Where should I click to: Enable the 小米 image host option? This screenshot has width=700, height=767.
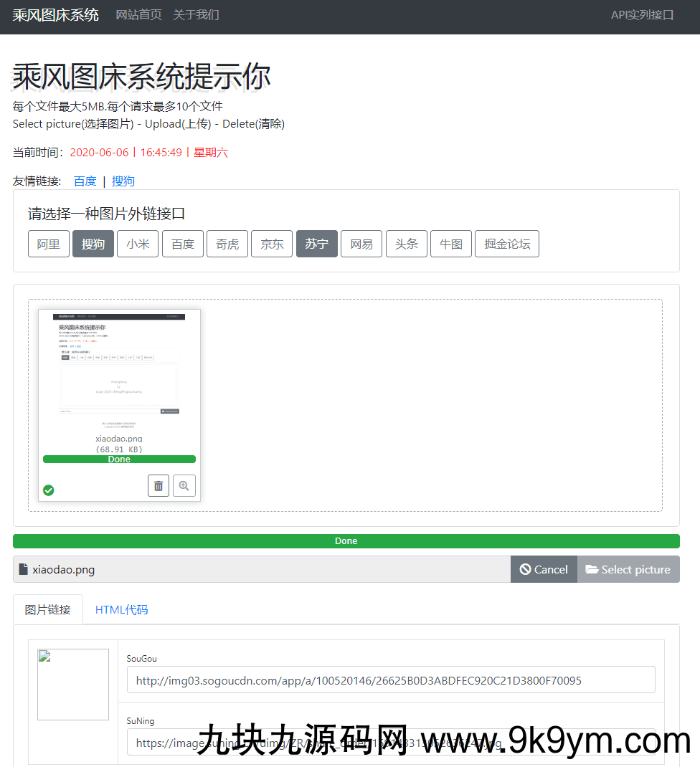click(138, 244)
